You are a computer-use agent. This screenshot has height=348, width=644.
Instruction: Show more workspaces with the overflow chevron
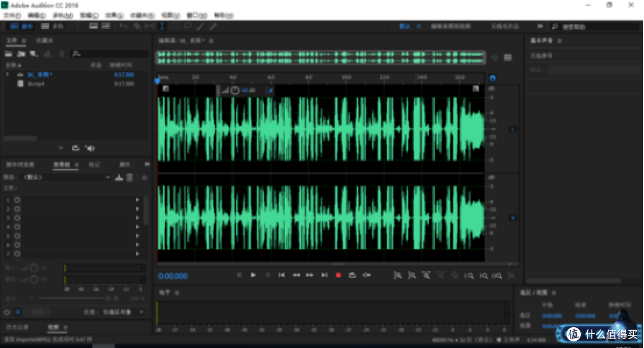click(540, 26)
